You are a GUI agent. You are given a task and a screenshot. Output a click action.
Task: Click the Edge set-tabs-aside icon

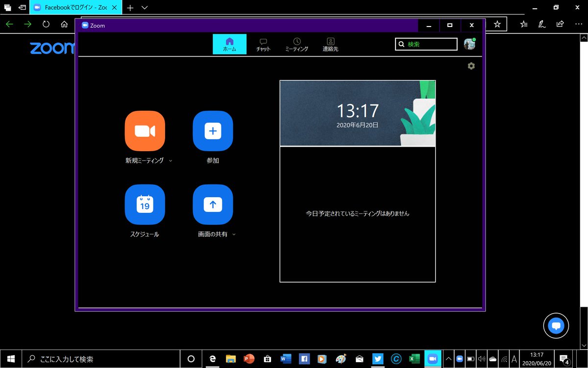[x=23, y=8]
